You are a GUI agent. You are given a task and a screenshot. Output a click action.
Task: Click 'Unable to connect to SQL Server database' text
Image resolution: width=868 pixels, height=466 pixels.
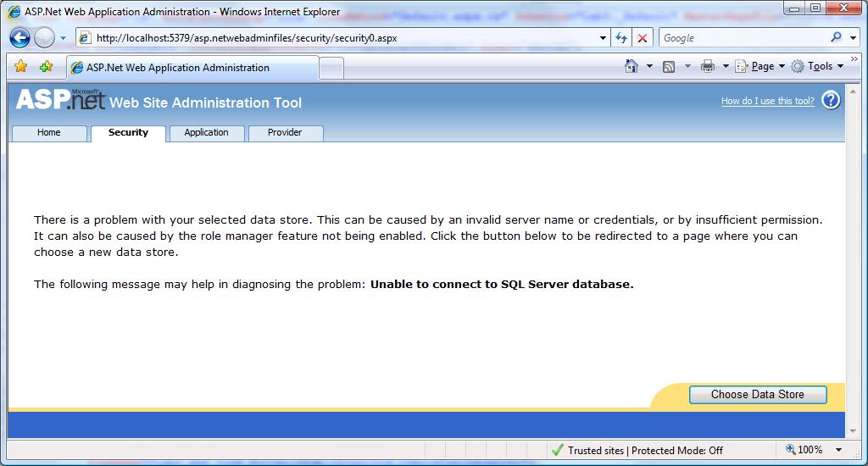tap(502, 285)
